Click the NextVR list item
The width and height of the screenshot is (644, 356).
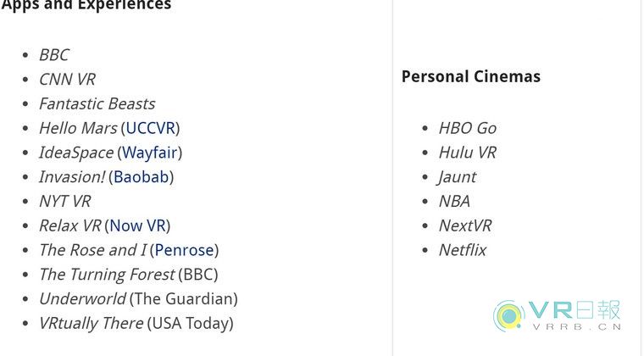(465, 225)
